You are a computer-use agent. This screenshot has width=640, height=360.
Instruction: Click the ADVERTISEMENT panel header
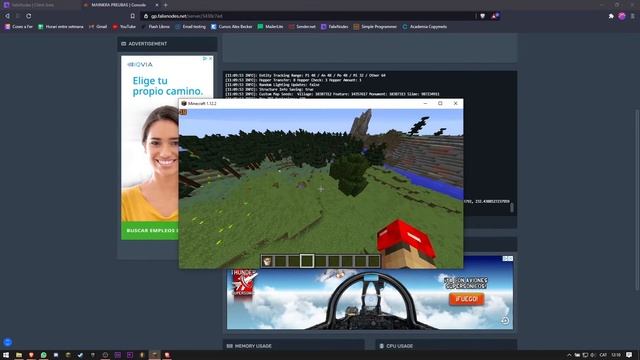click(167, 44)
